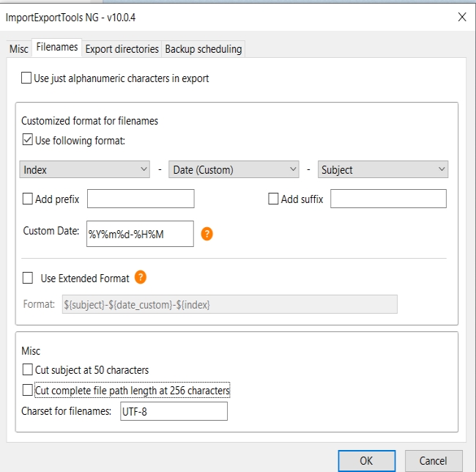The image size is (476, 472).
Task: Check Cut subject at 50 characters
Action: (x=27, y=369)
